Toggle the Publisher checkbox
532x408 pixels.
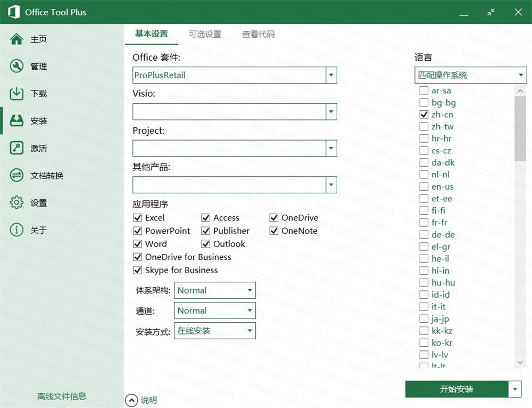click(205, 231)
